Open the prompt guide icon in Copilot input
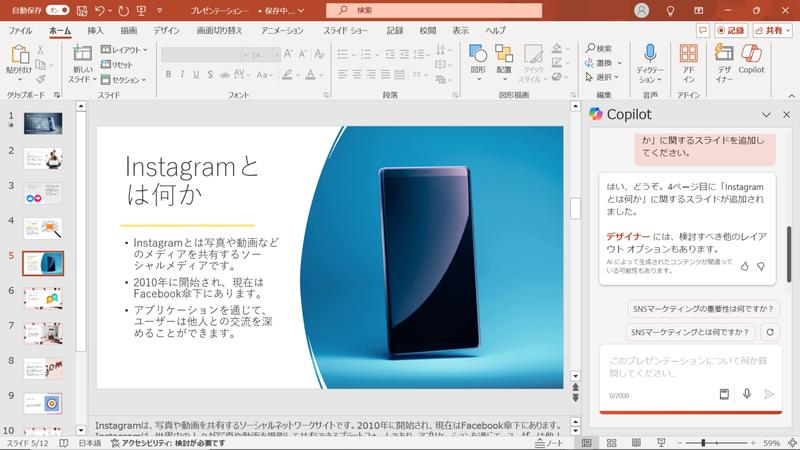The image size is (800, 450). tap(724, 394)
